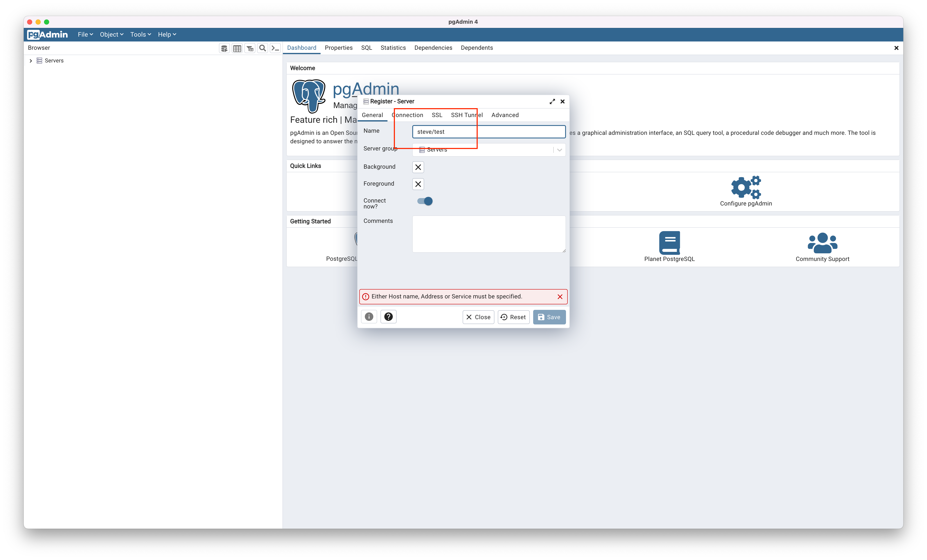Click the Reset button
Image resolution: width=927 pixels, height=560 pixels.
pyautogui.click(x=513, y=317)
